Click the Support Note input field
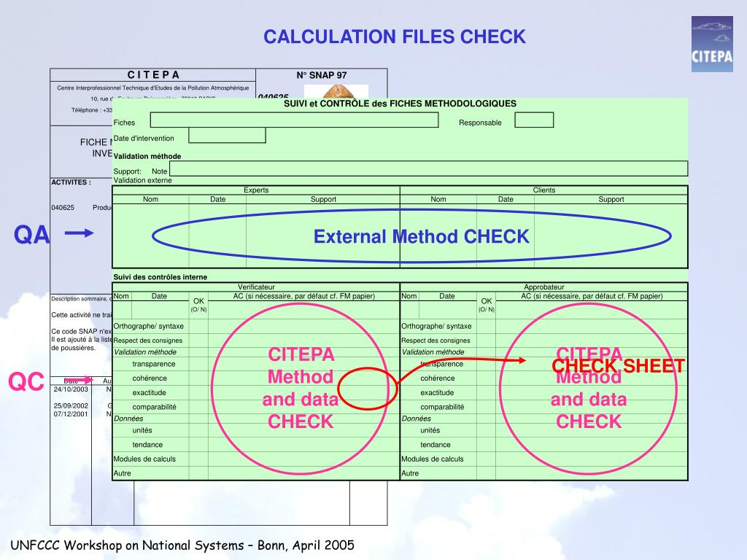The height and width of the screenshot is (560, 747). click(x=428, y=168)
